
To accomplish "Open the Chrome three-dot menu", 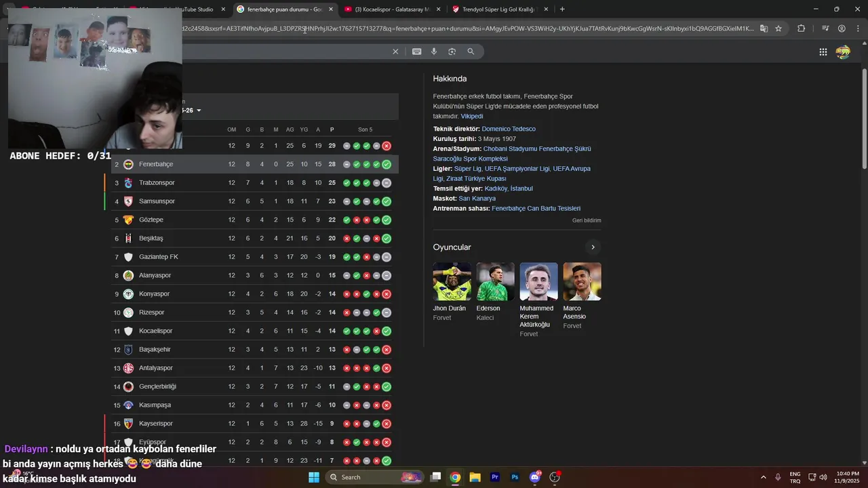I will [857, 28].
